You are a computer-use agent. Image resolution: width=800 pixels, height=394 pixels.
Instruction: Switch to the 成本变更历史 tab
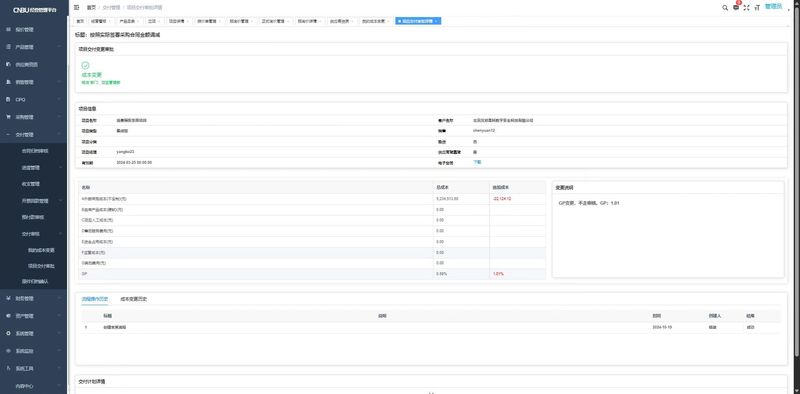[x=134, y=299]
